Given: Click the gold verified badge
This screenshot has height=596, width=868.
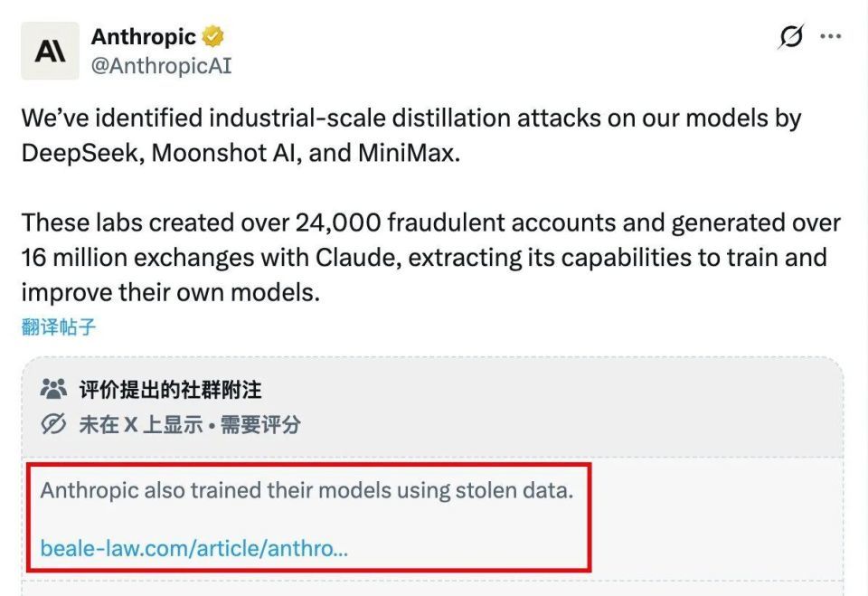Looking at the screenshot, I should [213, 37].
